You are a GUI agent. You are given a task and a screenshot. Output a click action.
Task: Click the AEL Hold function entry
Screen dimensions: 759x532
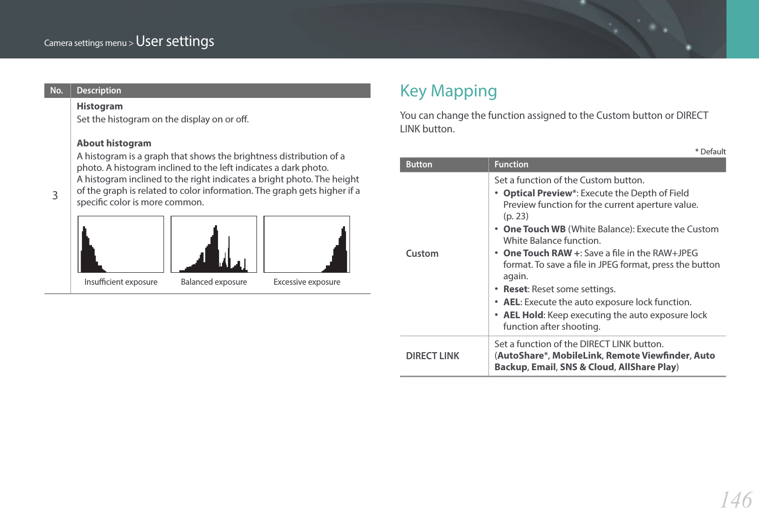(523, 315)
